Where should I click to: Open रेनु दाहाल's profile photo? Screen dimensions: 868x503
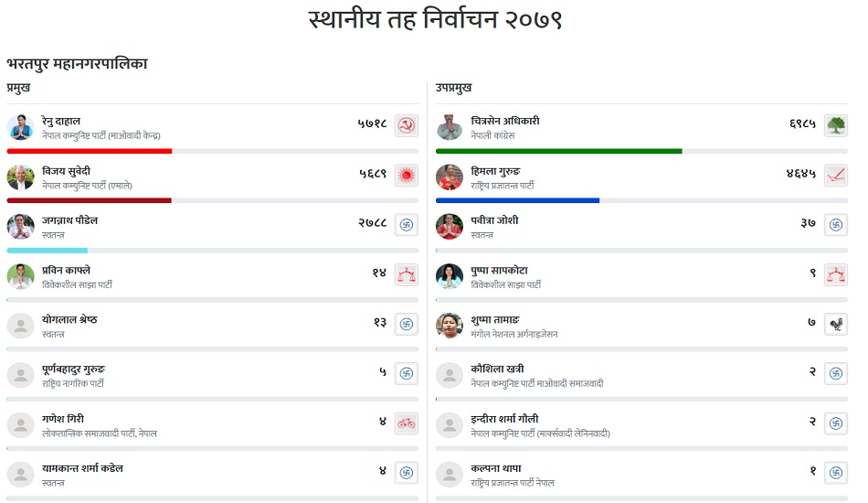click(20, 127)
